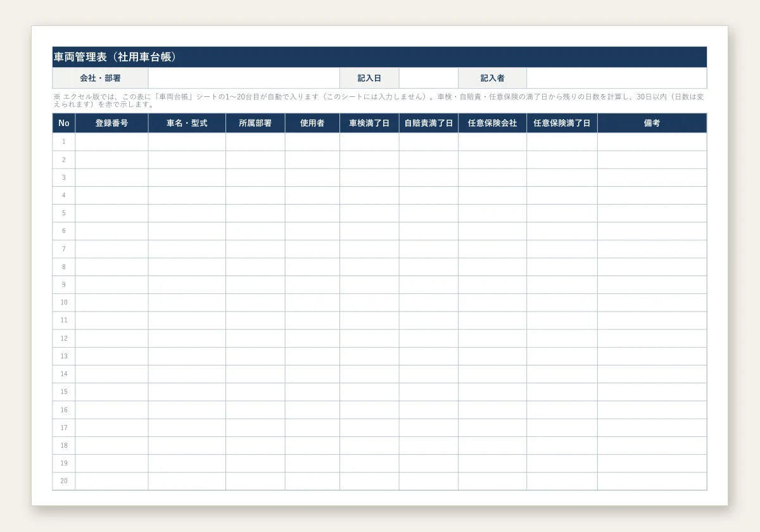Select the 記入者 label cell
The width and height of the screenshot is (760, 532).
coord(493,78)
